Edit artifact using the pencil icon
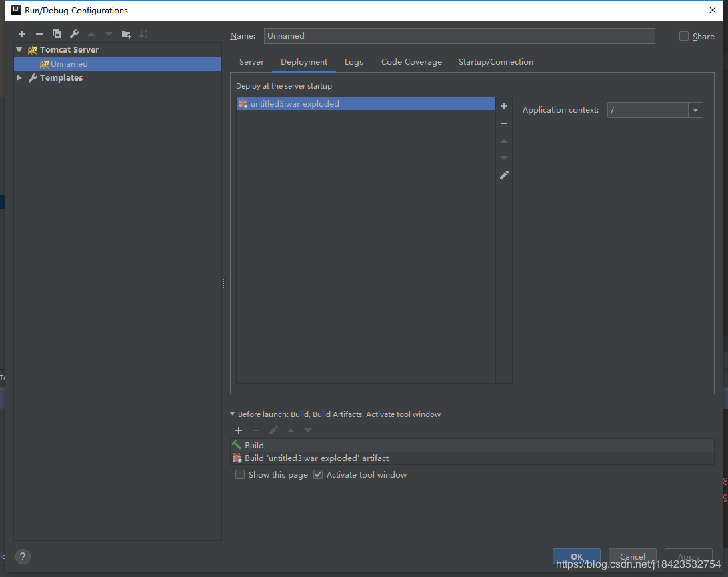Image resolution: width=728 pixels, height=577 pixels. pos(504,175)
